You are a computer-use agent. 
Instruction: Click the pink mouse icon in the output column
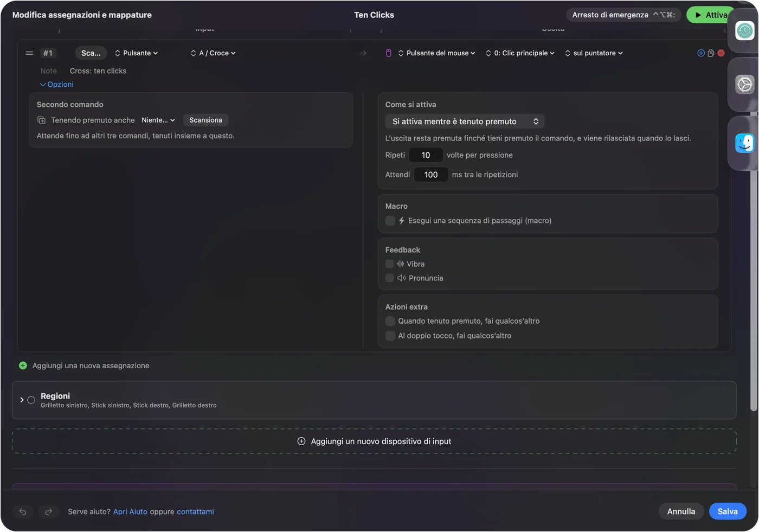tap(388, 53)
